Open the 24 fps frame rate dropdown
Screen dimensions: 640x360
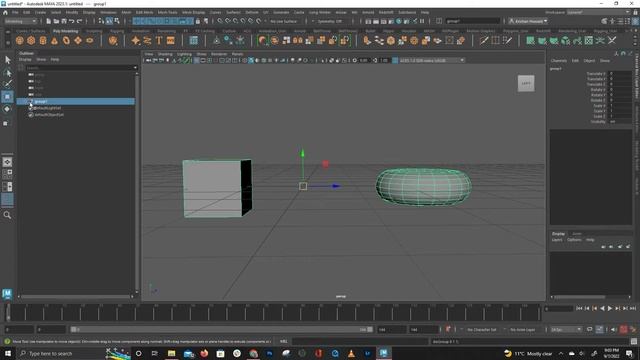[566, 329]
